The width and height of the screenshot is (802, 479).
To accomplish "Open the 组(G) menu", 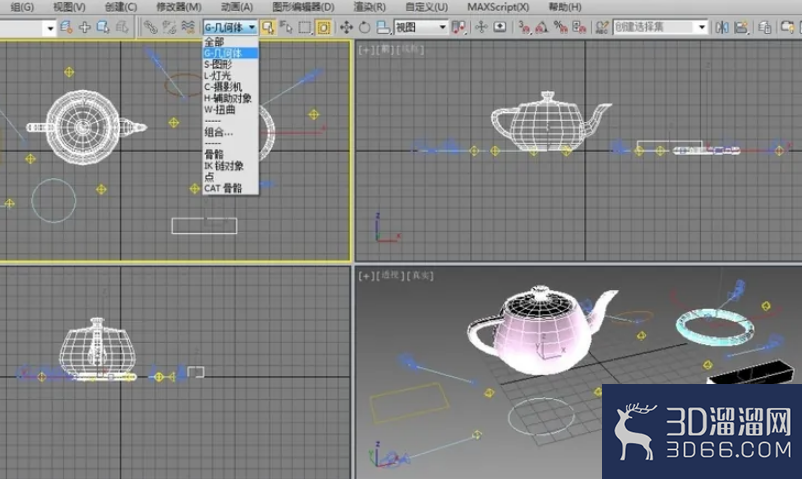I will (22, 7).
